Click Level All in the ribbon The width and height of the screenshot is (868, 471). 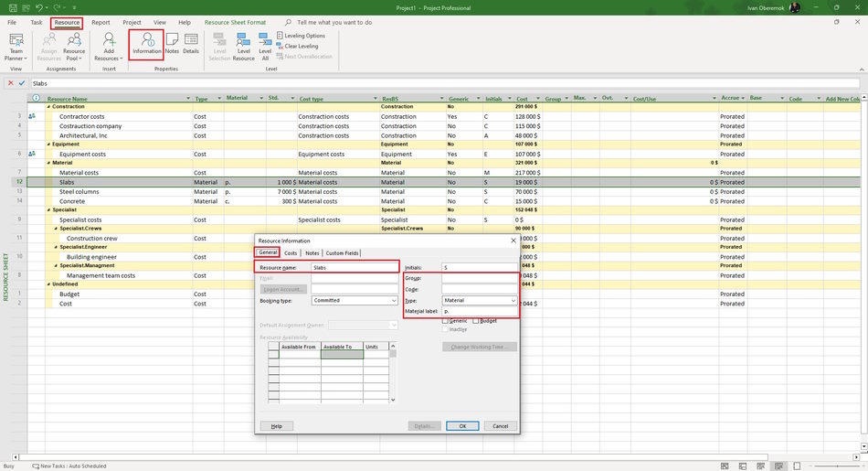265,48
